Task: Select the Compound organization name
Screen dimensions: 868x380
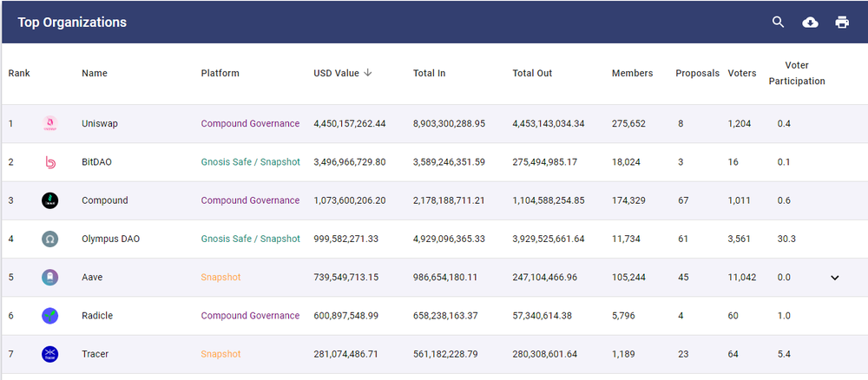Action: click(x=105, y=200)
